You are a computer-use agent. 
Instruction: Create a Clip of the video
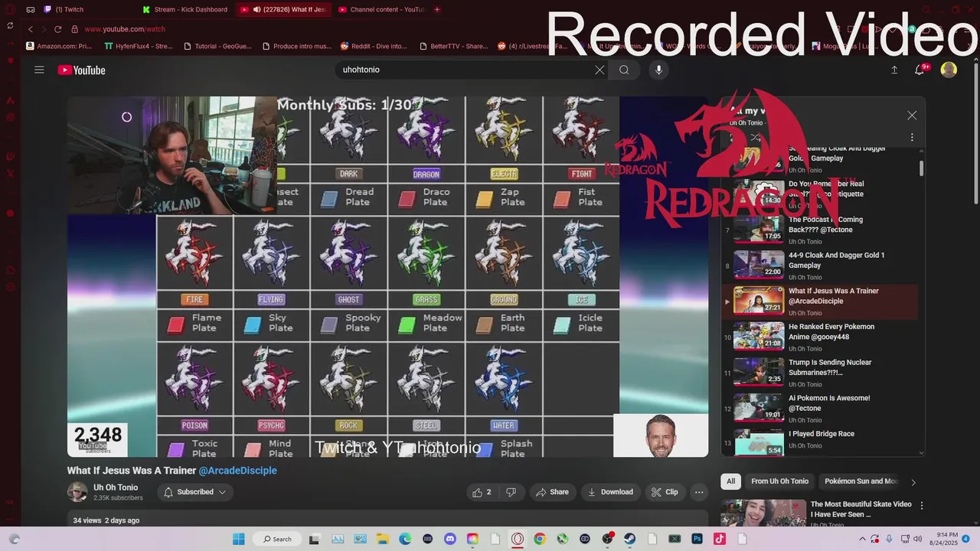665,492
